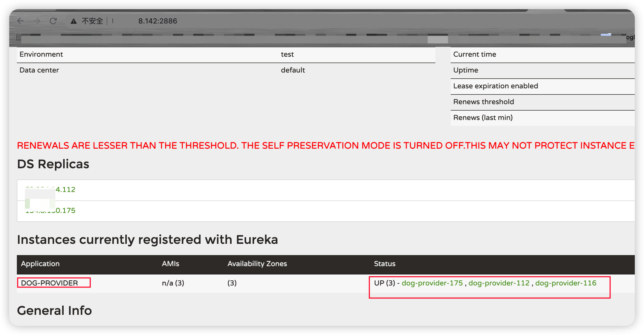Screen dimensions: 644x335
Task: Click the browser forward arrow
Action: tap(37, 21)
